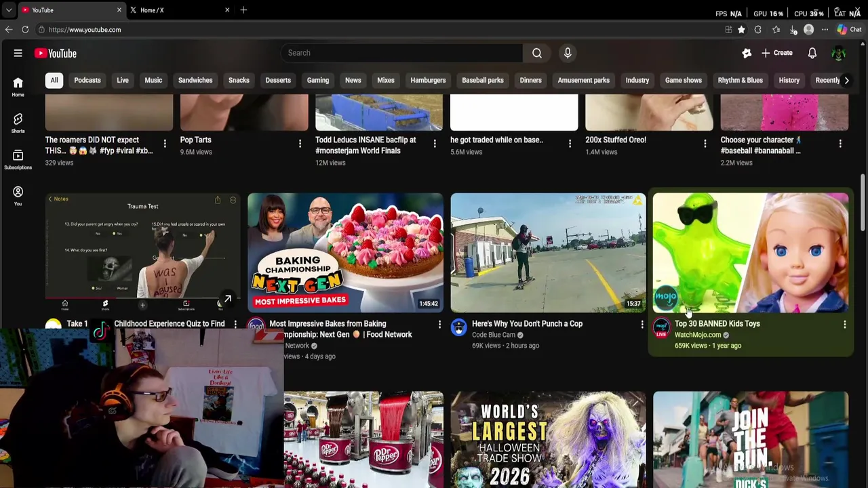Screen dimensions: 868x488
Task: Open the notifications bell
Action: point(812,53)
